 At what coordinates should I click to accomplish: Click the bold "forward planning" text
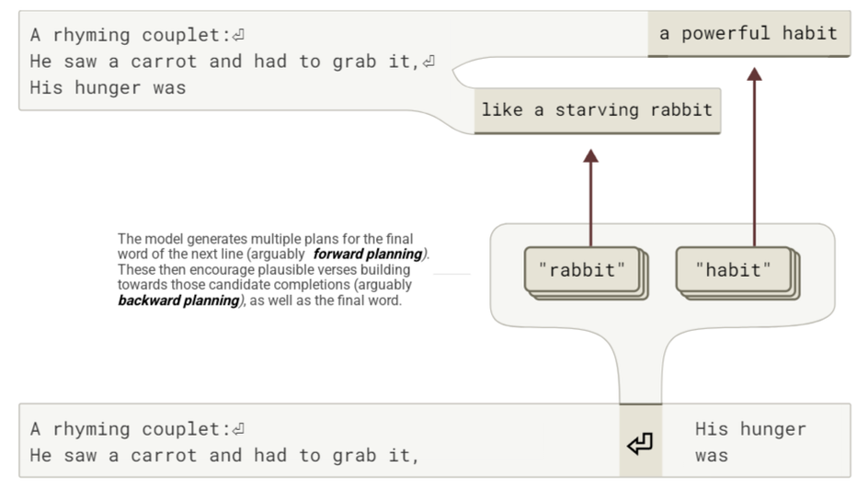pos(368,254)
